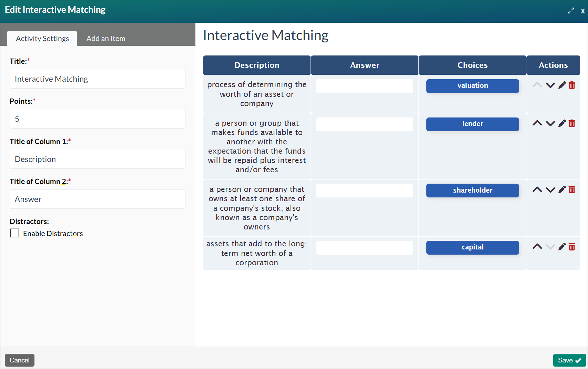Move the "capital" row up
Image resolution: width=588 pixels, height=369 pixels.
coord(537,247)
